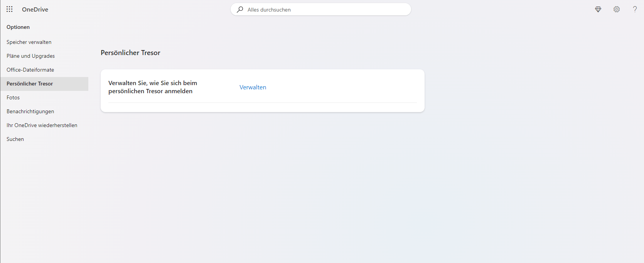Image resolution: width=644 pixels, height=263 pixels.
Task: Click the premium diamond icon
Action: 598,9
